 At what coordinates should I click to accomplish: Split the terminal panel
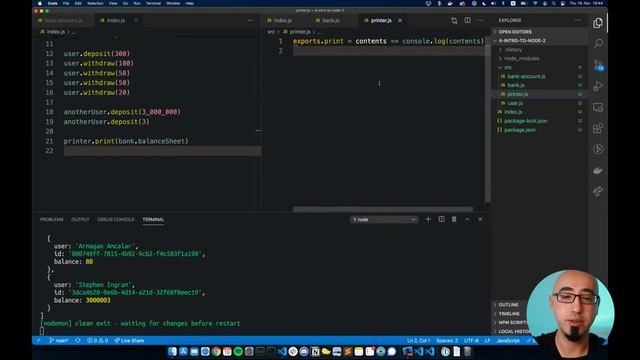441,219
